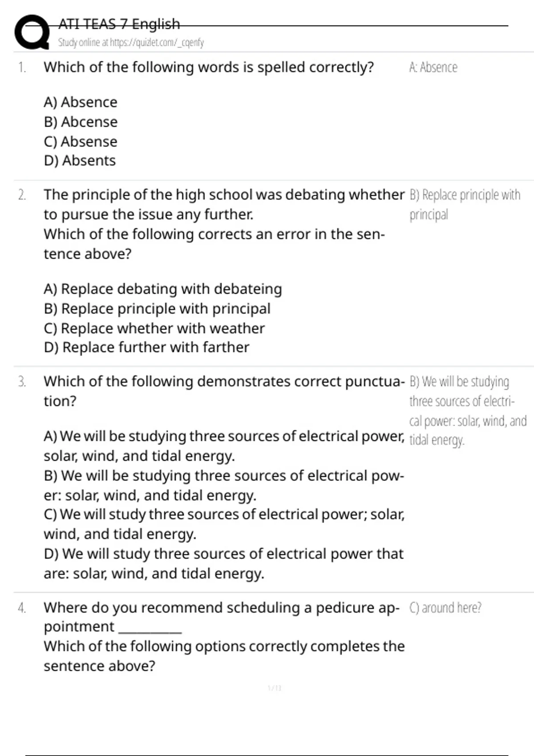Viewport: 534px width, 756px height.
Task: Click the 'C) around here?' answer
Action: (x=445, y=608)
